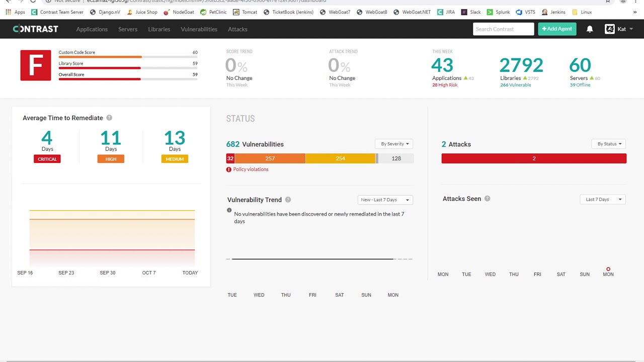Open the Attacks Seen Last 7 Days dropdown
This screenshot has height=362, width=644.
point(603,199)
